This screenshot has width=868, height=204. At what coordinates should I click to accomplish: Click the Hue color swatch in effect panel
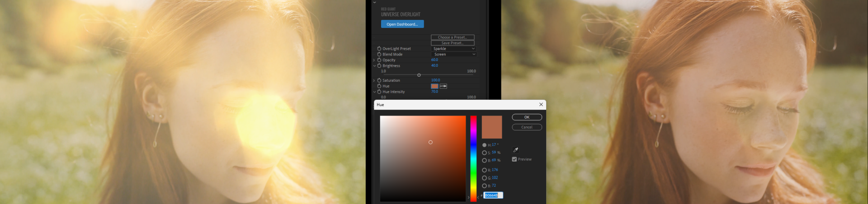[x=434, y=86]
